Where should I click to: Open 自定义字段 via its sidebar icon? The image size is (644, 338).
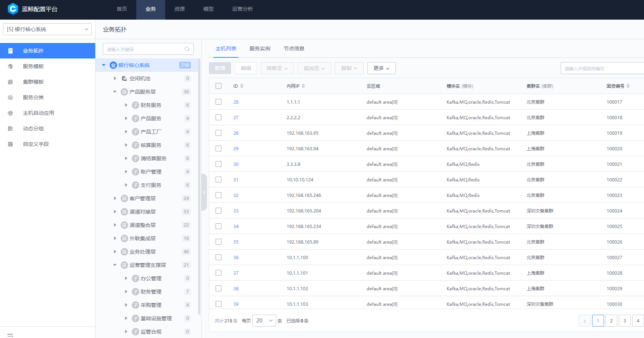click(10, 144)
